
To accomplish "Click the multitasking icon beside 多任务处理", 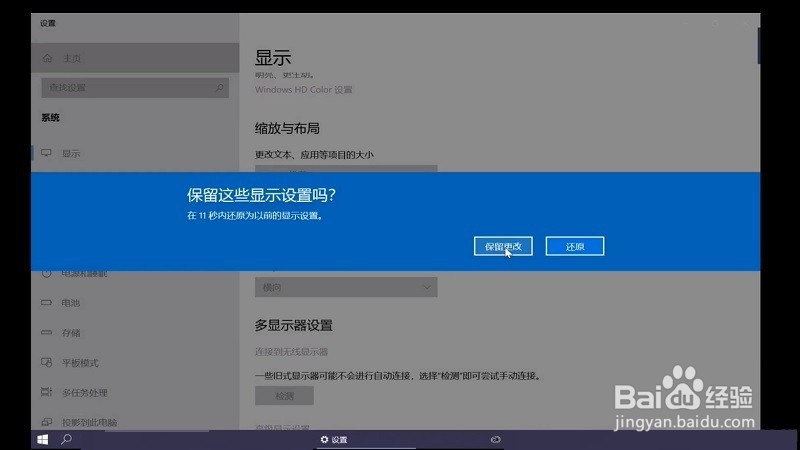I will coord(46,392).
